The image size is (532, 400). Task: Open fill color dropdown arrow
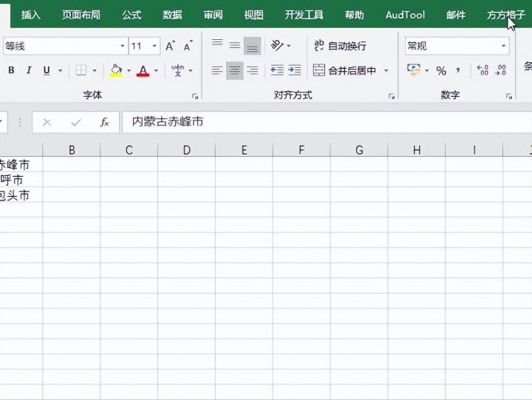(x=129, y=71)
